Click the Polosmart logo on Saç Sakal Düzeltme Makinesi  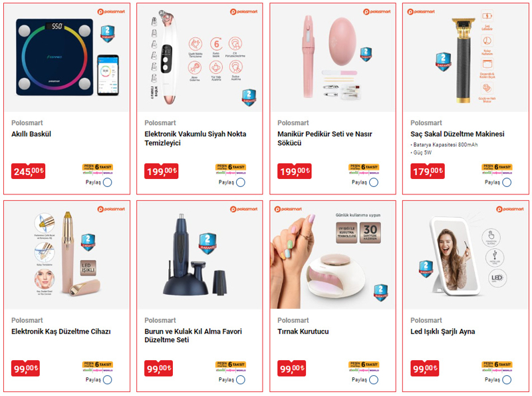pos(421,11)
